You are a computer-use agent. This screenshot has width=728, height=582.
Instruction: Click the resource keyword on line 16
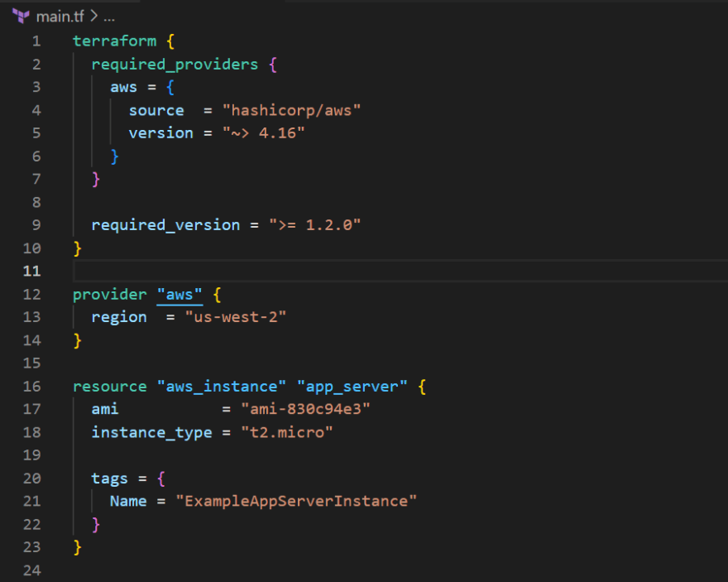(109, 387)
